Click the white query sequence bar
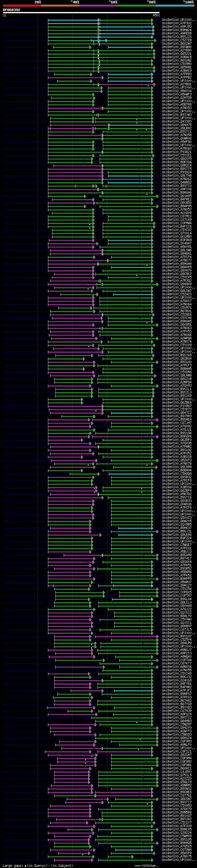This screenshot has height=868, width=197. 81,12
